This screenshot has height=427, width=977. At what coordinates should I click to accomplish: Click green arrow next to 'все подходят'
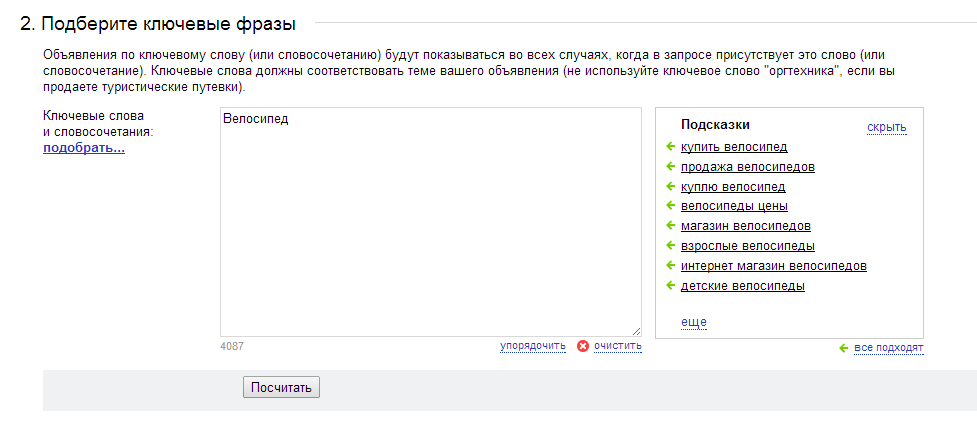(844, 348)
